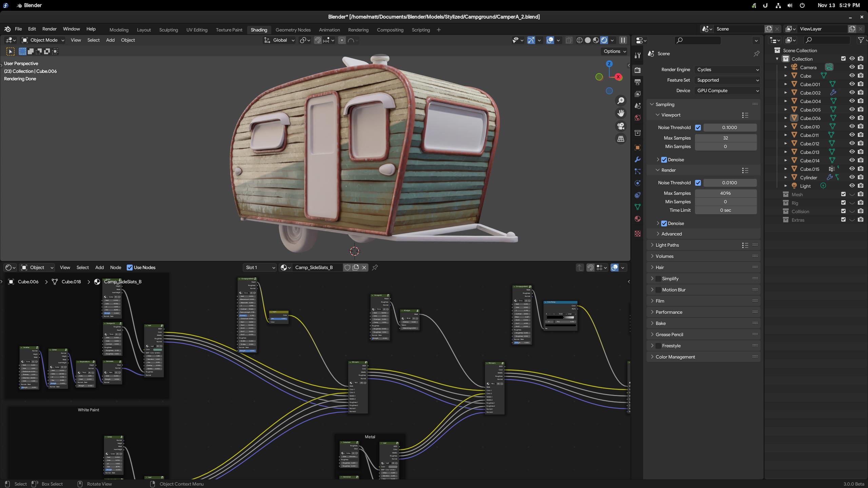Toggle the camera view icon in viewport
Image resolution: width=868 pixels, height=488 pixels.
pyautogui.click(x=621, y=126)
